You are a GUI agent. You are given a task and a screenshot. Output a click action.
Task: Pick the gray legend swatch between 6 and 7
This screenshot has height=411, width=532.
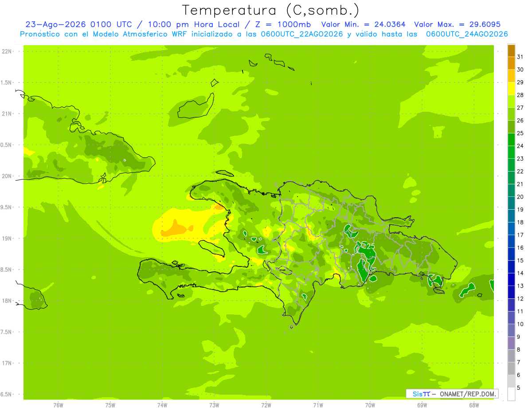[511, 368]
